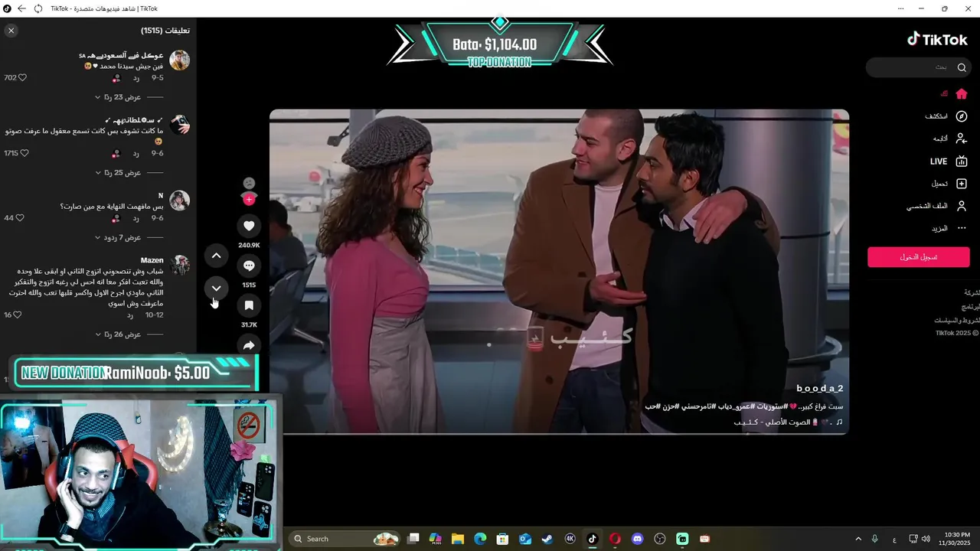Click the original sound music link
Viewport: 980px width, 551px height.
(788, 422)
